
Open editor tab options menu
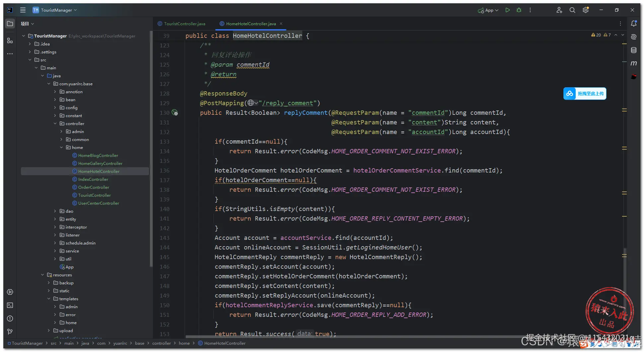tap(620, 24)
